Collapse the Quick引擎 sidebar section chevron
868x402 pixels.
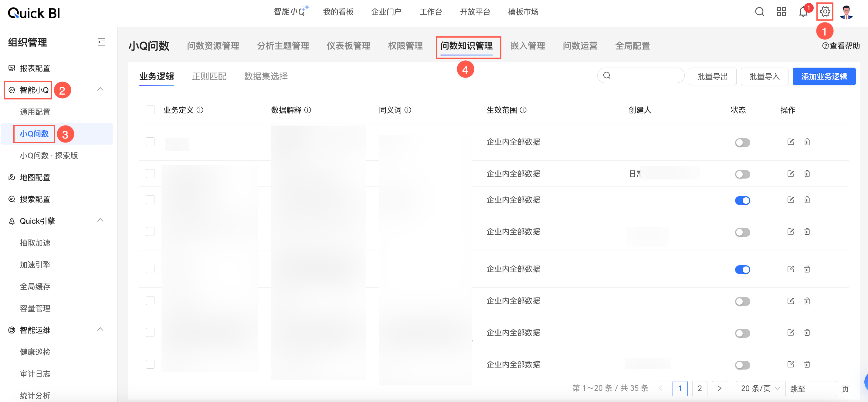click(x=100, y=220)
